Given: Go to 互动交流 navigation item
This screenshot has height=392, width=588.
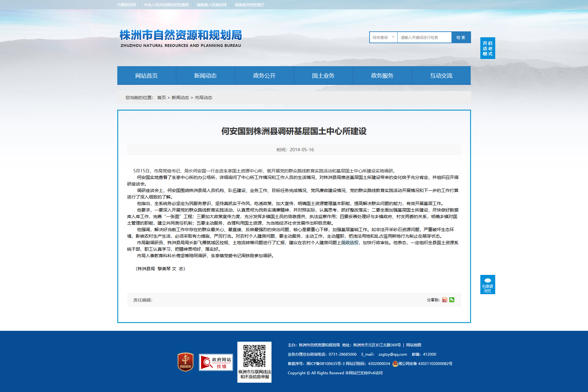Looking at the screenshot, I should (441, 75).
